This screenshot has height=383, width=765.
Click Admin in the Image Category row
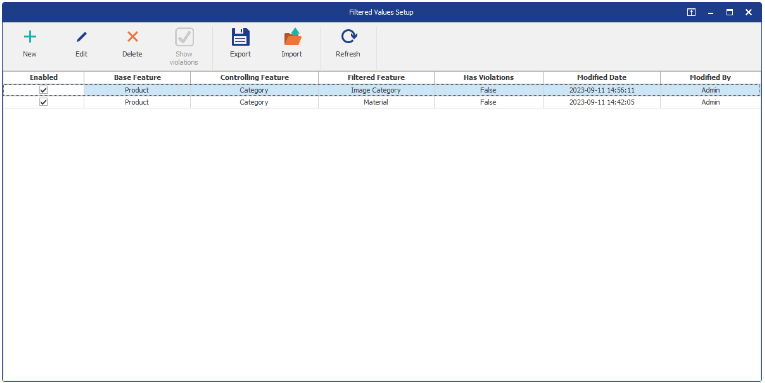pyautogui.click(x=710, y=90)
